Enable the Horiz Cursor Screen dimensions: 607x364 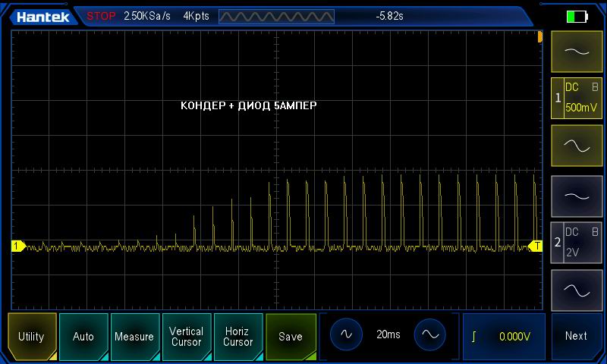click(x=237, y=336)
